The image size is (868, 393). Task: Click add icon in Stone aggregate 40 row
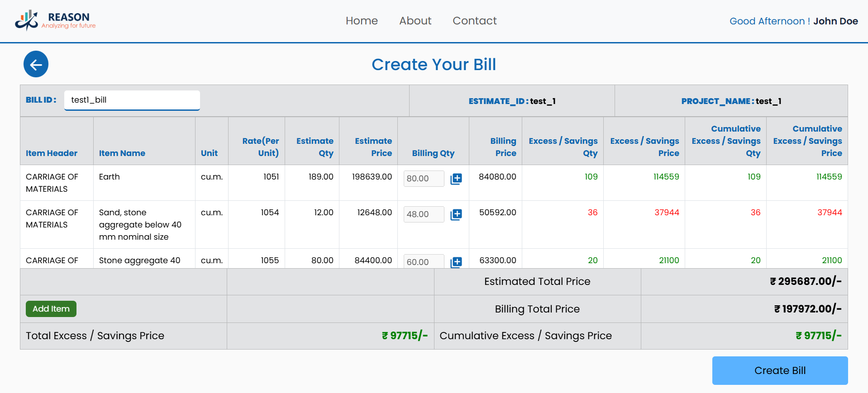pyautogui.click(x=456, y=262)
